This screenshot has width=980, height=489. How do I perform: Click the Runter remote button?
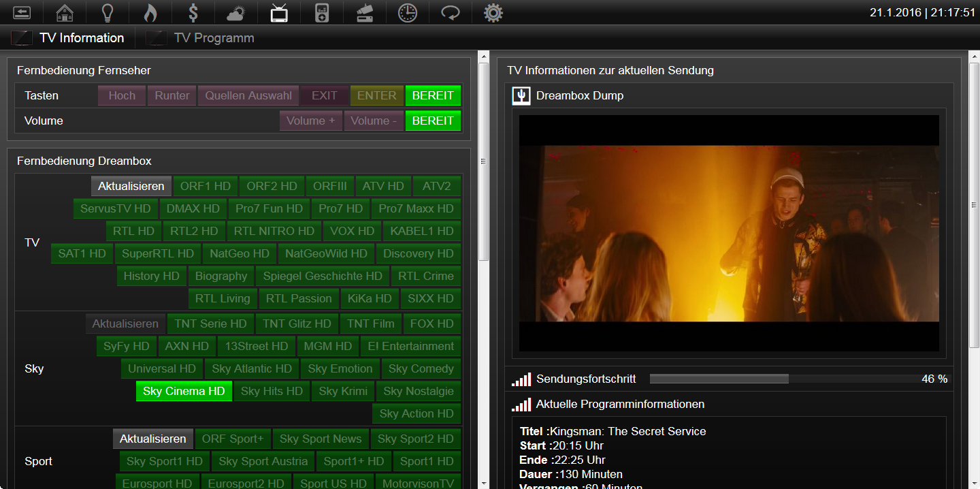tap(171, 96)
